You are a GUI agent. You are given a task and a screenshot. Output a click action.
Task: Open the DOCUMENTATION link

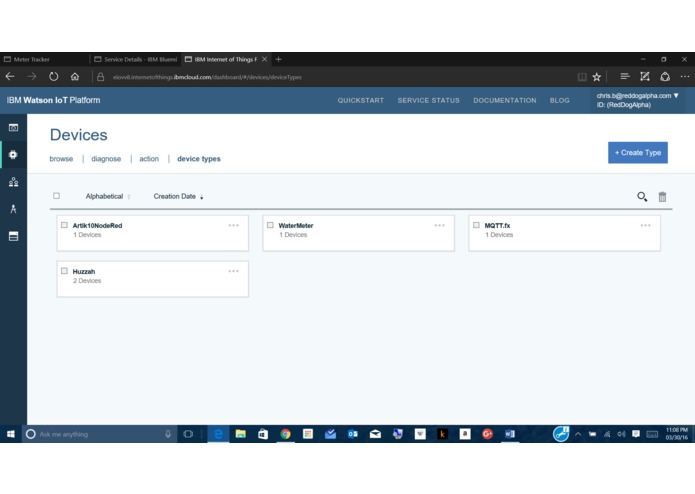505,101
